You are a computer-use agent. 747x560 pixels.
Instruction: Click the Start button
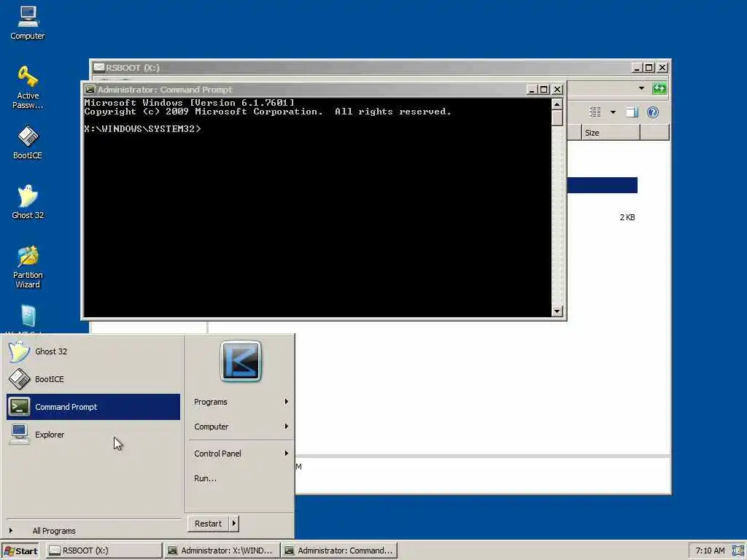click(x=20, y=551)
